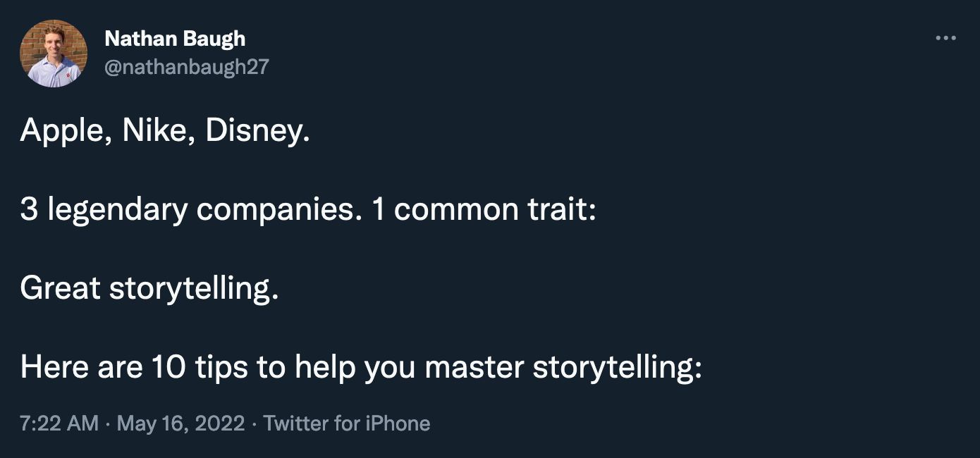This screenshot has height=458, width=980.
Task: Click the @nathanbaugh27 handle
Action: [186, 67]
